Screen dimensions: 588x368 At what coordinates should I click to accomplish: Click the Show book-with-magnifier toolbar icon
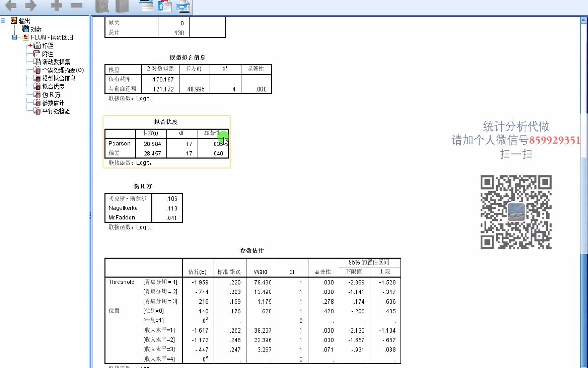[102, 6]
